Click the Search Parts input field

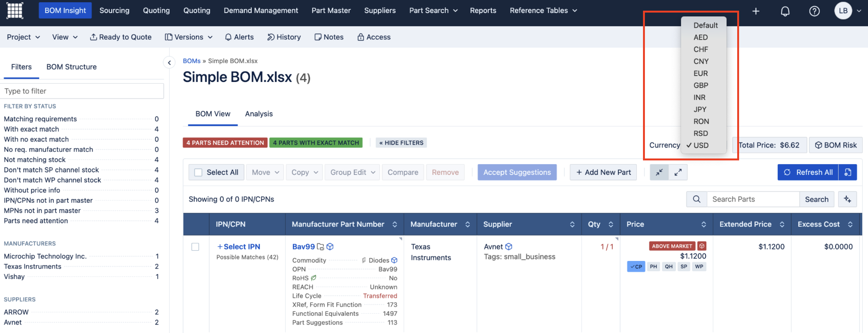pos(752,199)
